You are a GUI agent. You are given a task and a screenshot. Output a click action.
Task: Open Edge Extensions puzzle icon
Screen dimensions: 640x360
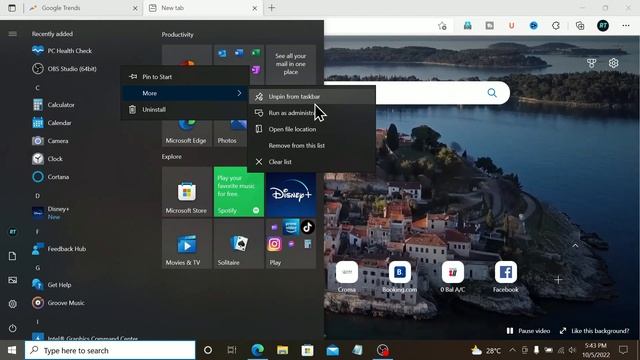(x=556, y=26)
